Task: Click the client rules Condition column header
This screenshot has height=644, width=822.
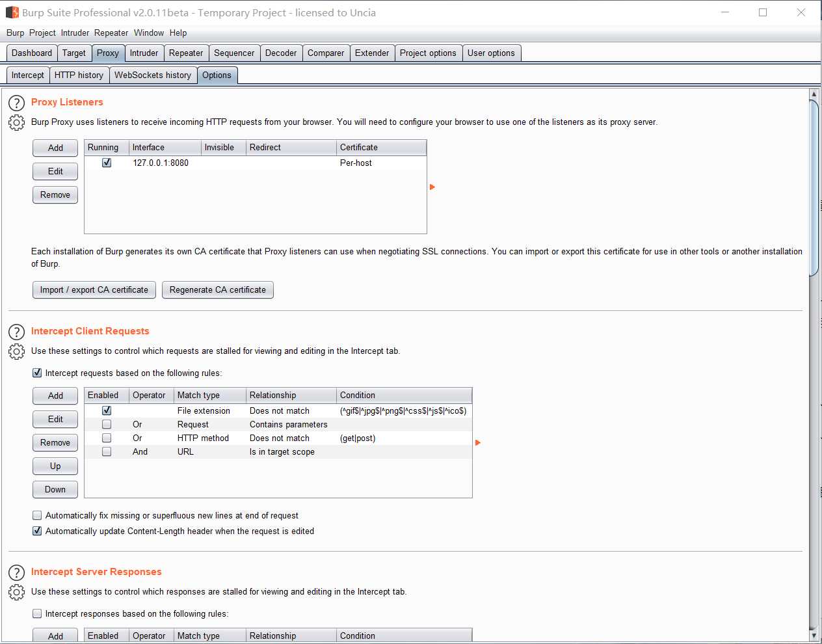Action: [x=404, y=395]
